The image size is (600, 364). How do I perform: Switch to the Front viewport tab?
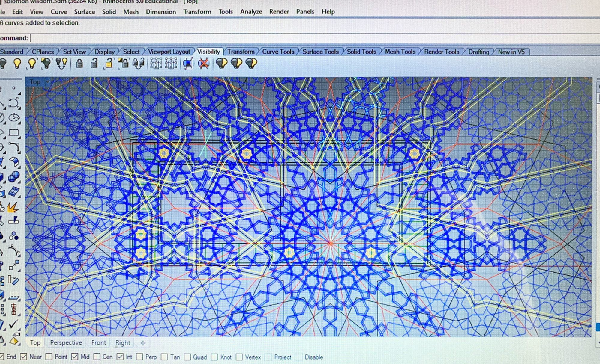99,342
